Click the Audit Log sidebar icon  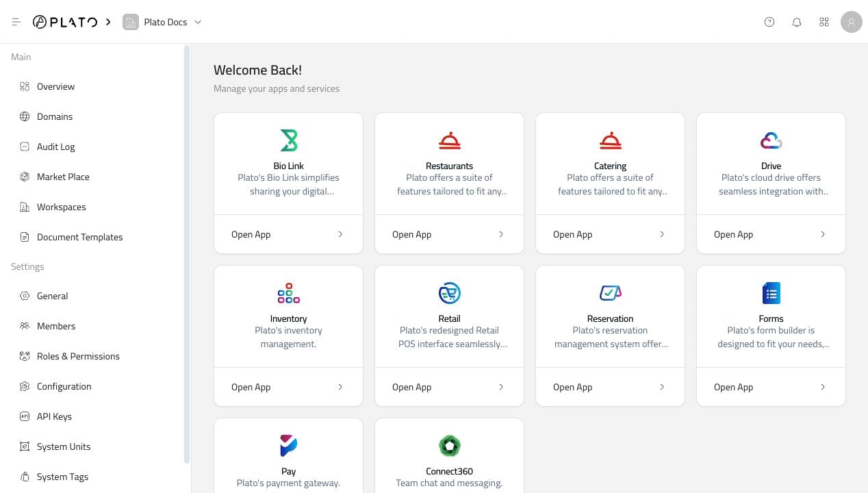[25, 147]
